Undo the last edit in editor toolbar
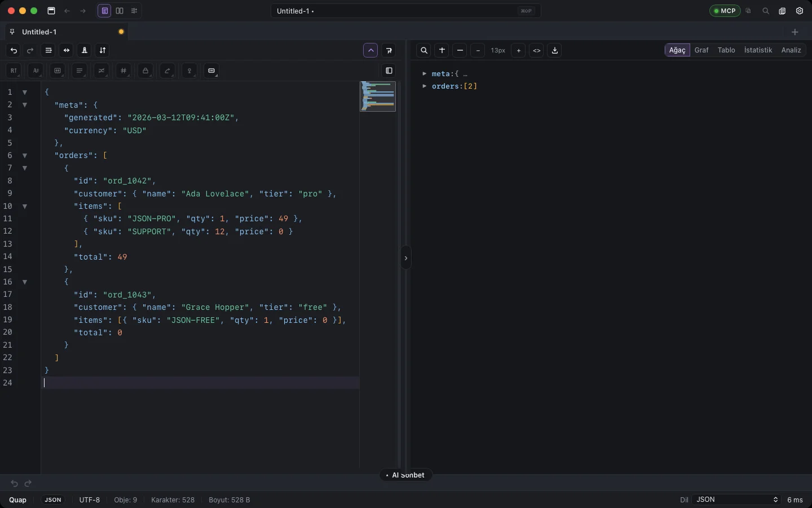812x508 pixels. click(14, 51)
